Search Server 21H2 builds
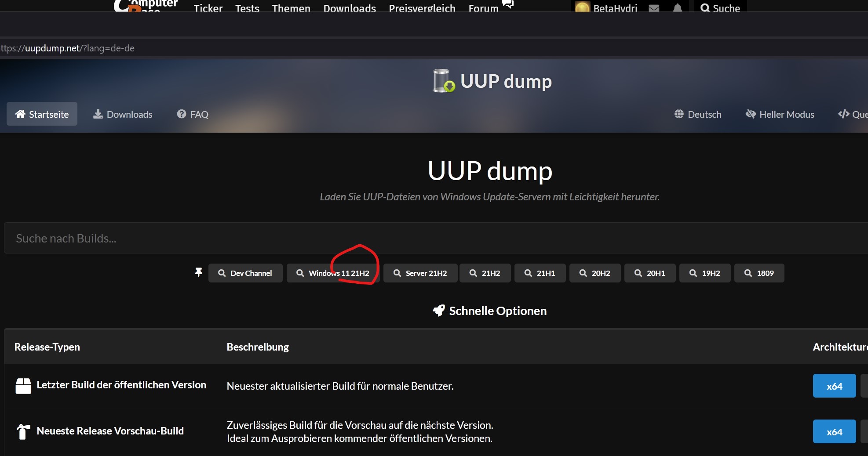Screen dimensions: 868x456 [x=420, y=273]
